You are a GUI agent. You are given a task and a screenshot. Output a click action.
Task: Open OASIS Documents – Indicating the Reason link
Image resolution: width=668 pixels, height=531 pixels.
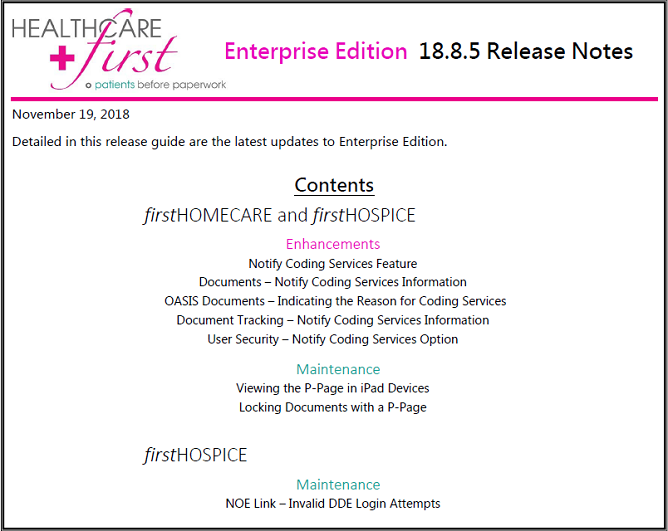coord(335,301)
